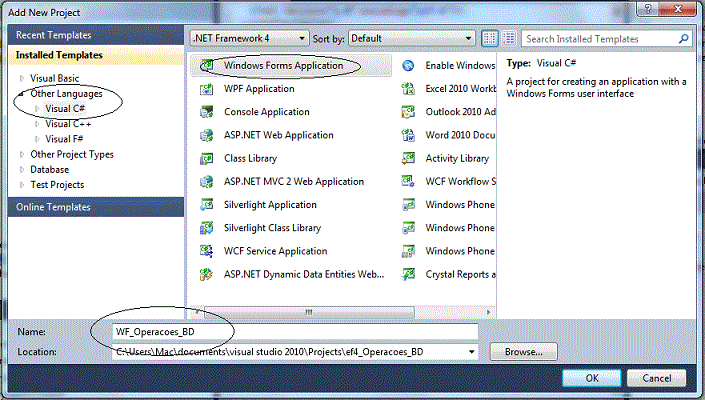The width and height of the screenshot is (705, 400).
Task: Click the search magnifier icon
Action: tap(683, 39)
